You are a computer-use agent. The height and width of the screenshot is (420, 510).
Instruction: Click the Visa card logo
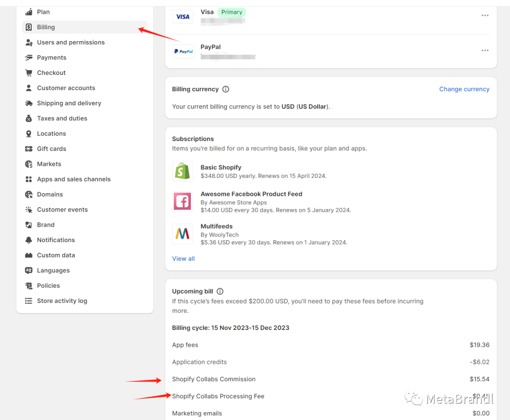(x=183, y=17)
